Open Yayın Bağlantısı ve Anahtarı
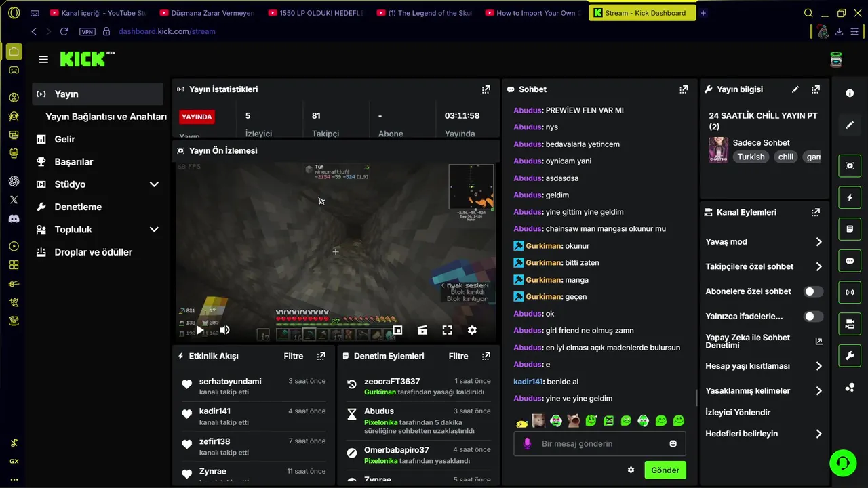Screen dimensions: 868x488 click(x=106, y=117)
